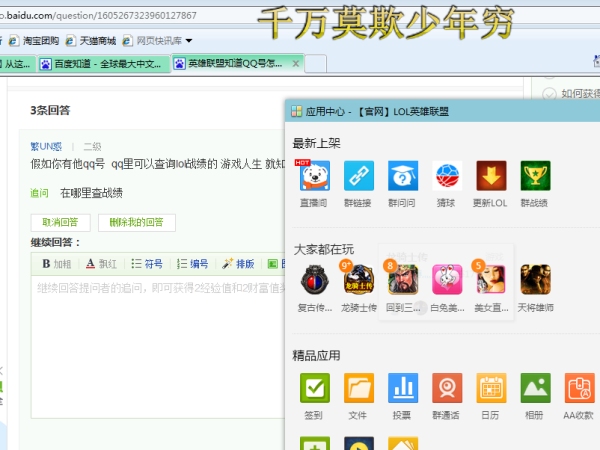Open the 更新LOL app icon

(491, 176)
